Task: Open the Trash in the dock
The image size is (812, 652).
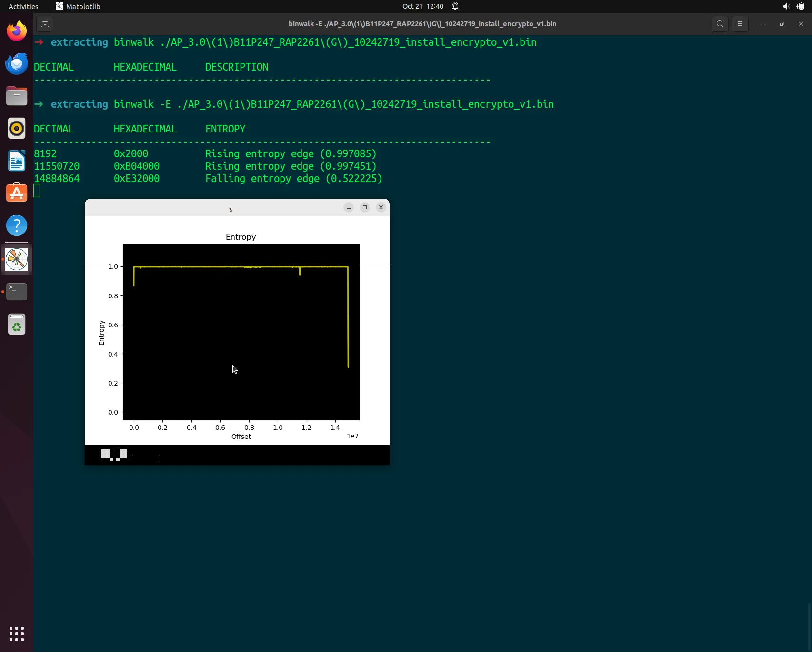Action: 17,325
